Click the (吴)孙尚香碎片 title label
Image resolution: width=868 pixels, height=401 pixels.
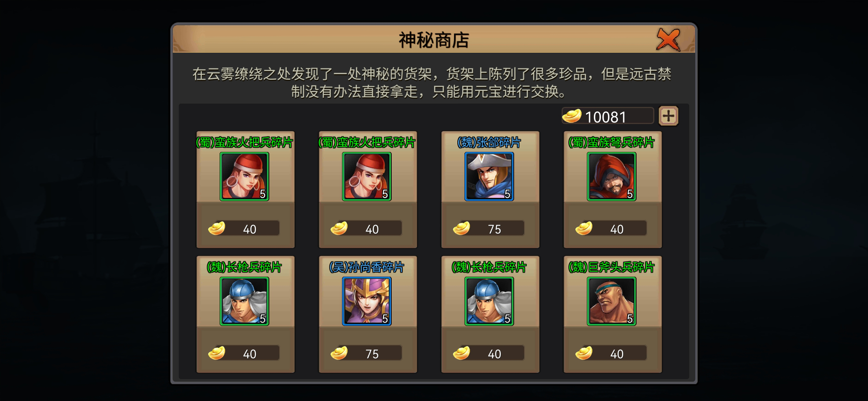(366, 267)
